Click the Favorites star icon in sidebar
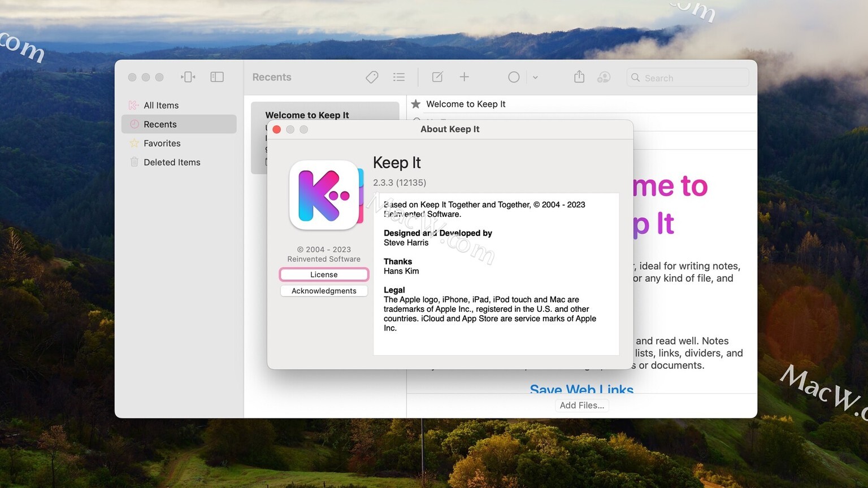 pyautogui.click(x=134, y=143)
